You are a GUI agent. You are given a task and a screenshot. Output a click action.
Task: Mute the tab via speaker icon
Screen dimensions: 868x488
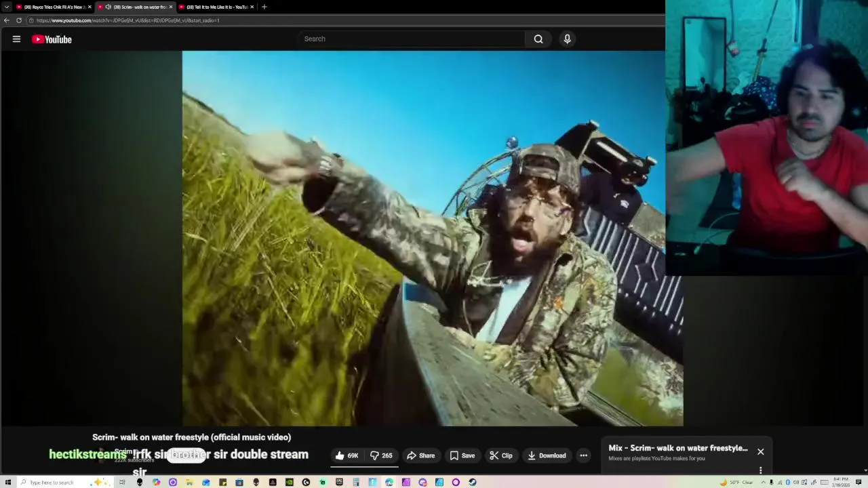pyautogui.click(x=108, y=7)
